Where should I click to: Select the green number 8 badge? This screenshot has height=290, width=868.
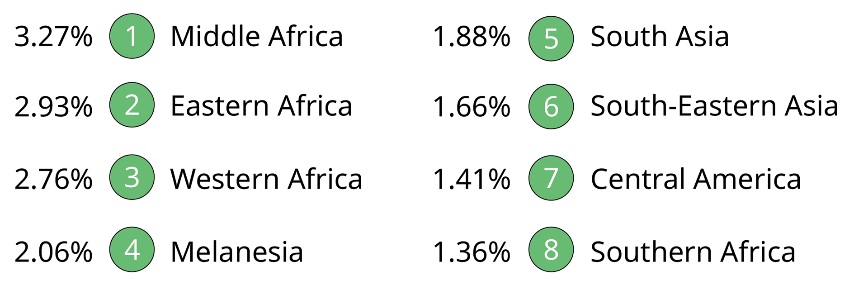[551, 249]
